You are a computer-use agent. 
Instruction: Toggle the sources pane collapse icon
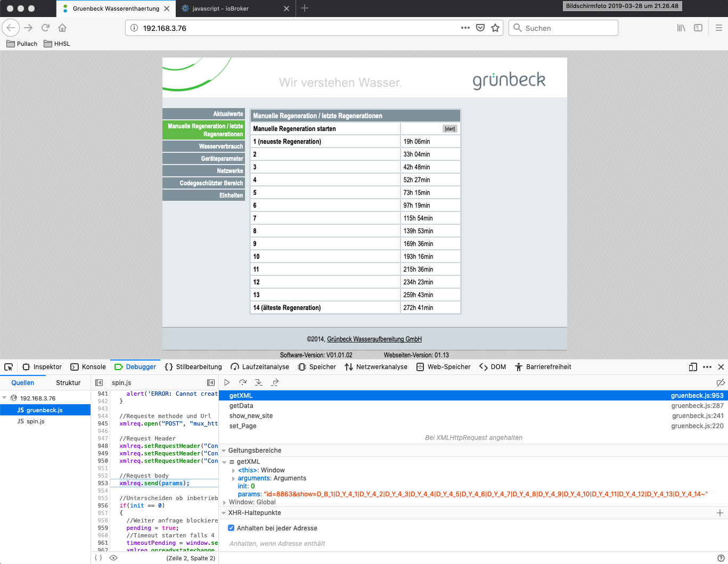(99, 382)
